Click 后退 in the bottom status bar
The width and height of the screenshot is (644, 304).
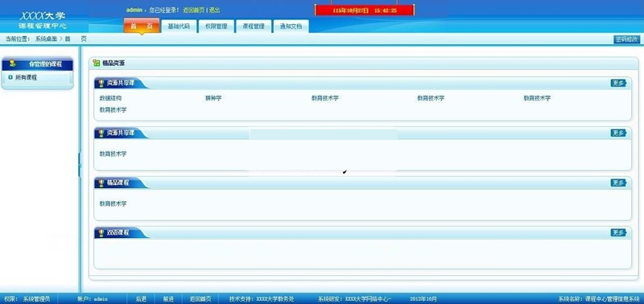pos(141,299)
